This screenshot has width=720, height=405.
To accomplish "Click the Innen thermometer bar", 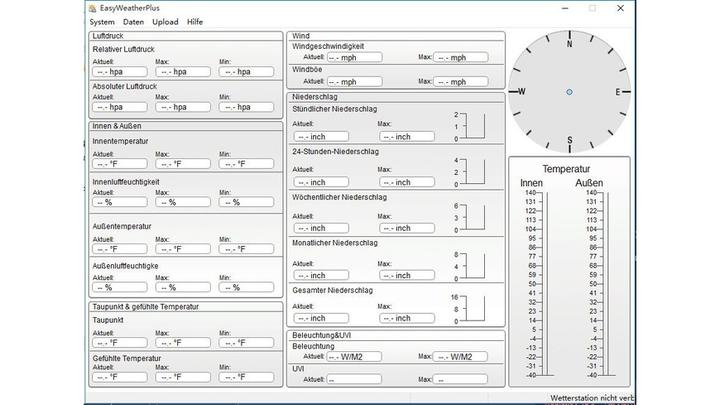I will [x=544, y=284].
